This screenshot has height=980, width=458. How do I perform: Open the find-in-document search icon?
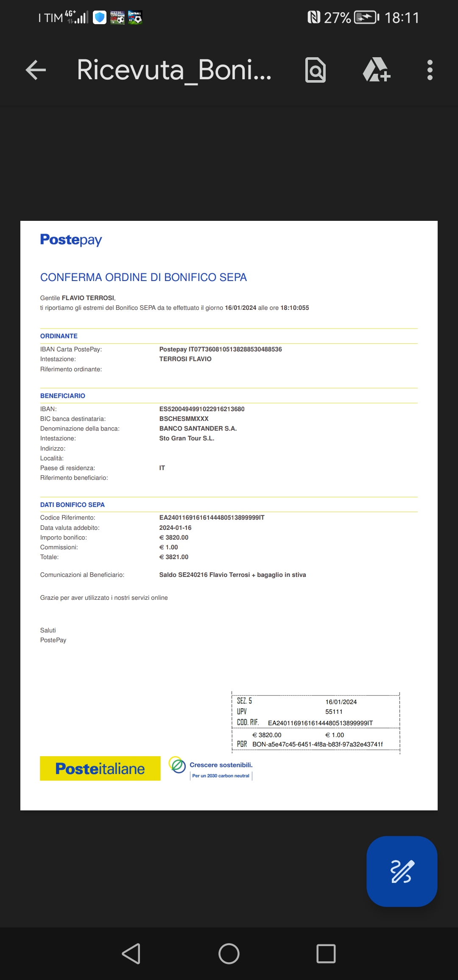click(316, 70)
